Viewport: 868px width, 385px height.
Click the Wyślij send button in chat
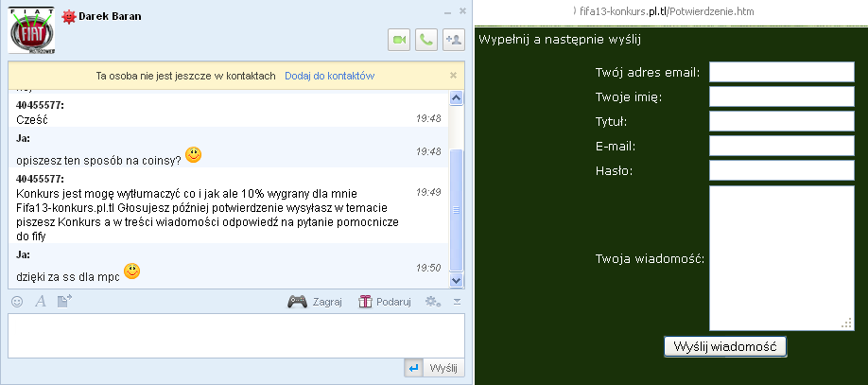click(x=444, y=368)
